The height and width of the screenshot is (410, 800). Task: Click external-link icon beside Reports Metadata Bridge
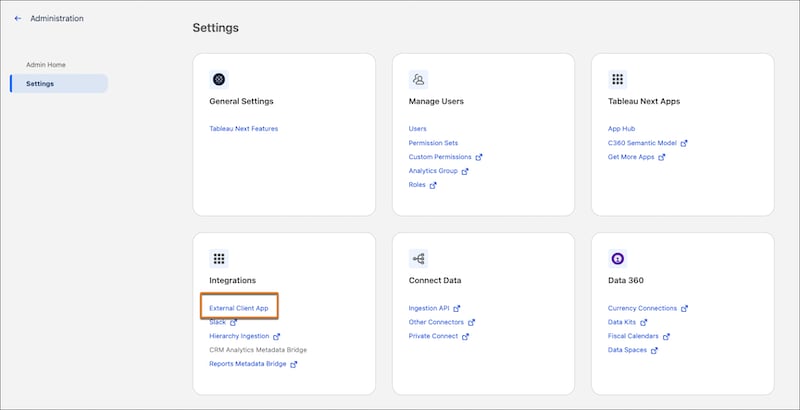(294, 365)
